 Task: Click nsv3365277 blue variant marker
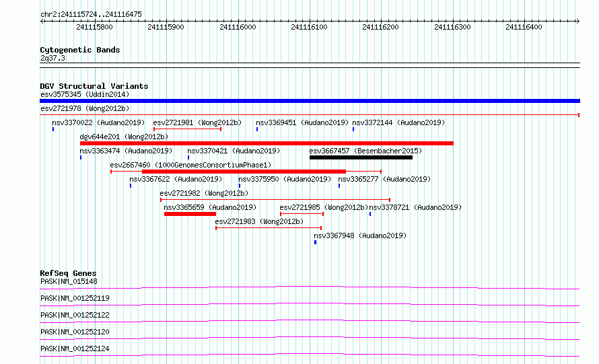(x=339, y=186)
